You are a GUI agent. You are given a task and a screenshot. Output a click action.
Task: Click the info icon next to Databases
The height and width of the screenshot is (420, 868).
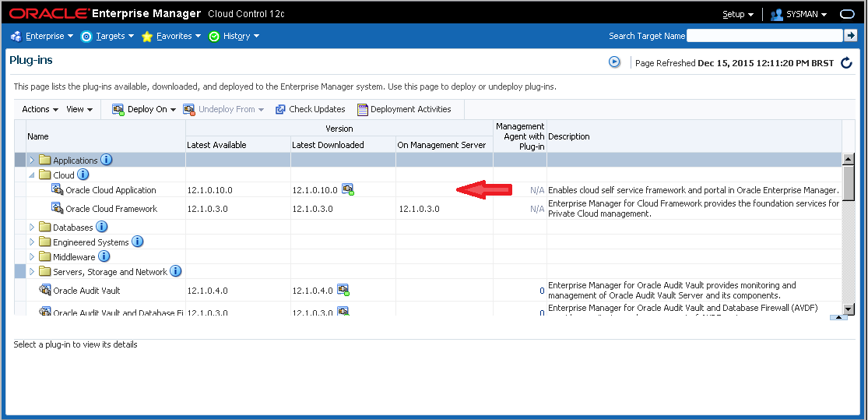point(102,227)
